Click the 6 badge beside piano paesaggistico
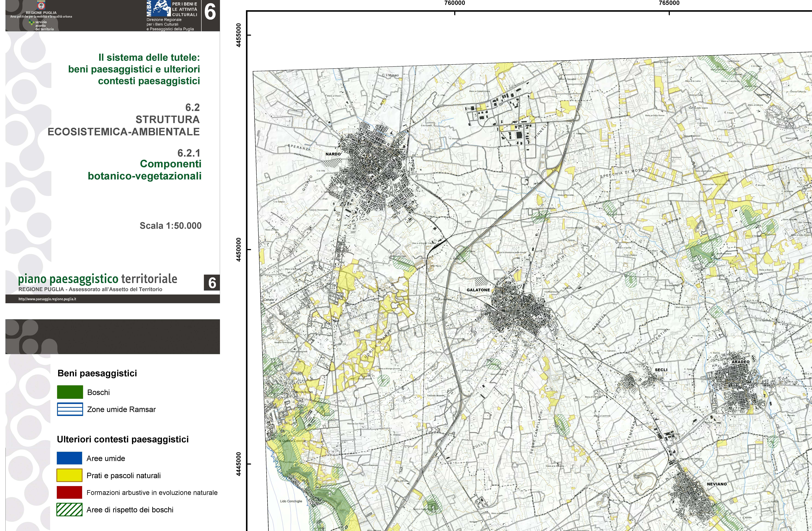This screenshot has width=812, height=531. click(212, 283)
